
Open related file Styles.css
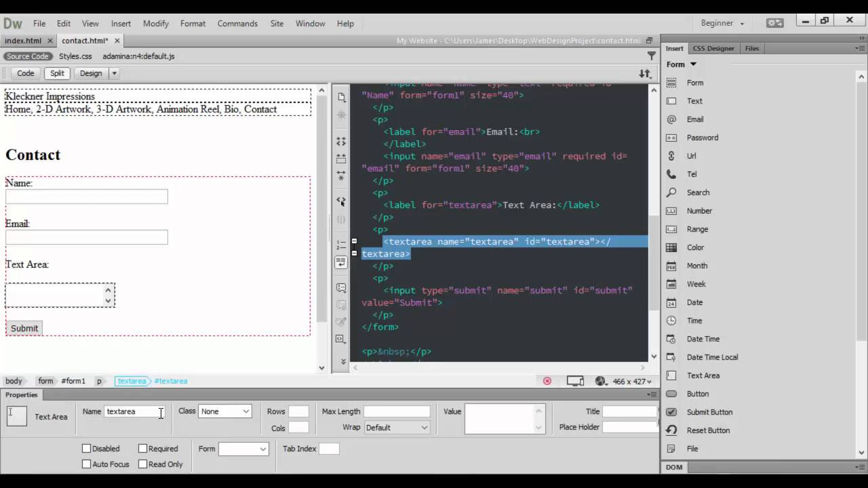point(75,56)
